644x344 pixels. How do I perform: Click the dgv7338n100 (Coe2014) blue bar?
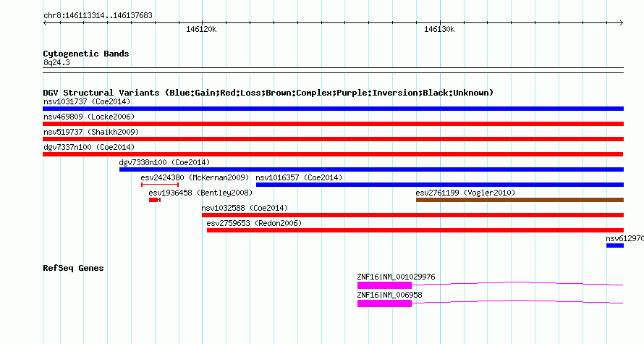coord(371,169)
